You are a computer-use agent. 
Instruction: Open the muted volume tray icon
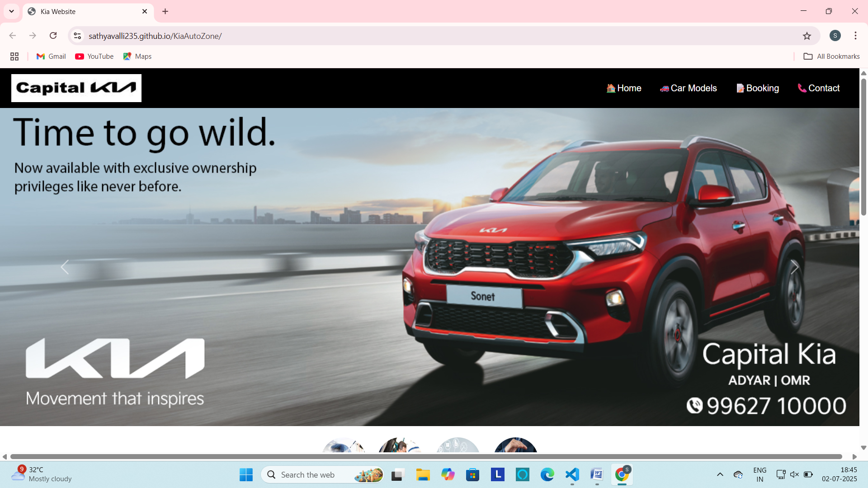(x=794, y=474)
